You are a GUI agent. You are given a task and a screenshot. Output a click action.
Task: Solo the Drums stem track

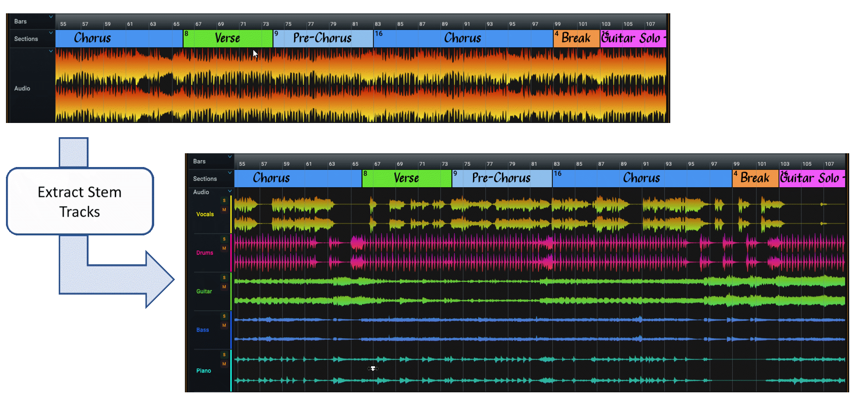[x=224, y=239]
